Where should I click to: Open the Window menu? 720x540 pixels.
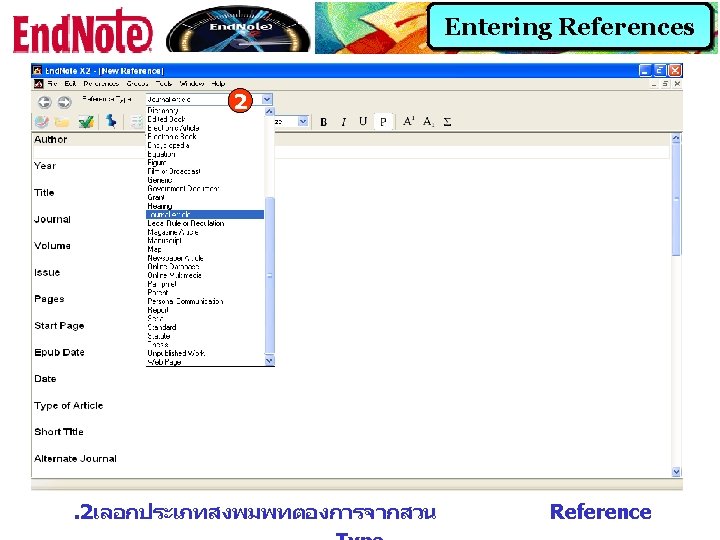191,84
